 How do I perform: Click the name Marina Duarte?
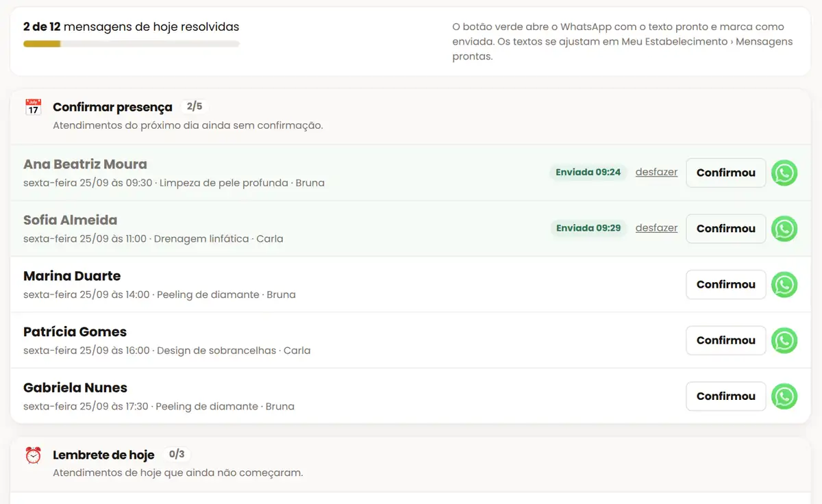point(72,276)
